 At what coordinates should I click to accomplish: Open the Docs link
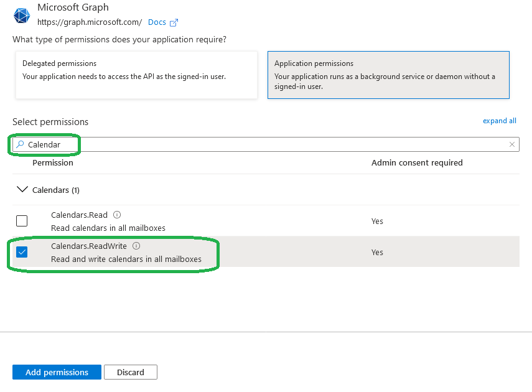click(x=157, y=22)
